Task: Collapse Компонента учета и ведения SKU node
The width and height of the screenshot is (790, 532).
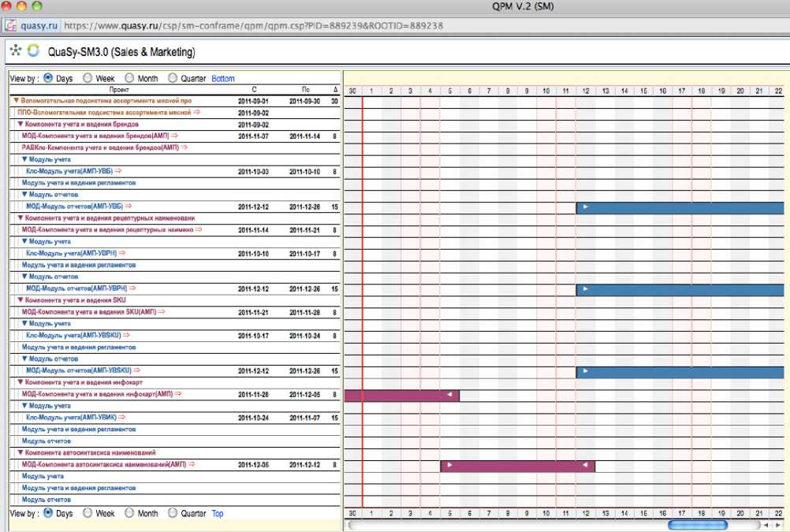Action: [20, 299]
